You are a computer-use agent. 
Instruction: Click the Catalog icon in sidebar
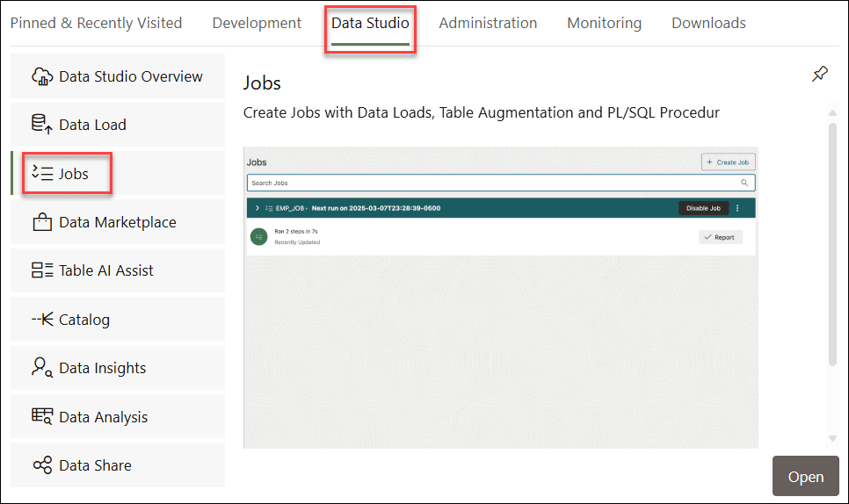point(42,320)
